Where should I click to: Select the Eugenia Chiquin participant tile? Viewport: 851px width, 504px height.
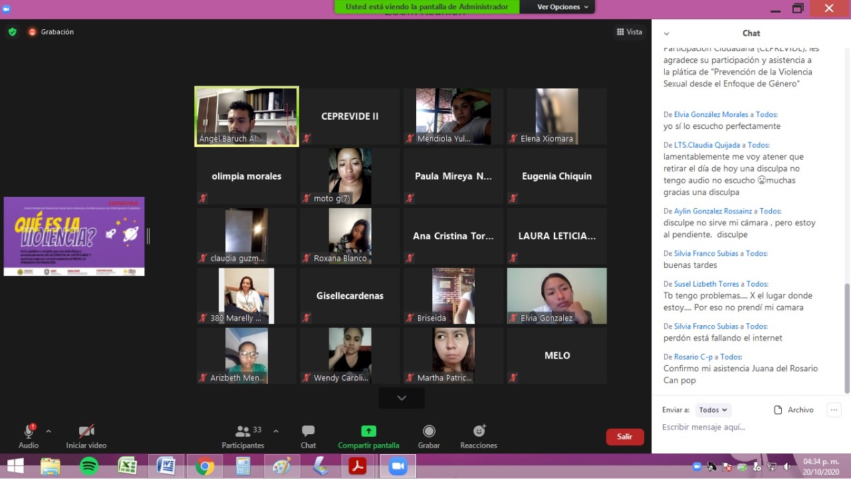pyautogui.click(x=557, y=176)
